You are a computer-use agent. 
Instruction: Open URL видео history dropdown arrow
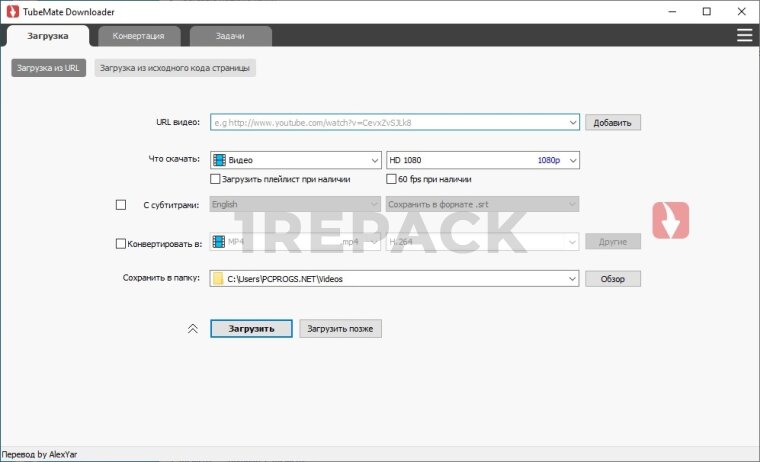(x=573, y=123)
